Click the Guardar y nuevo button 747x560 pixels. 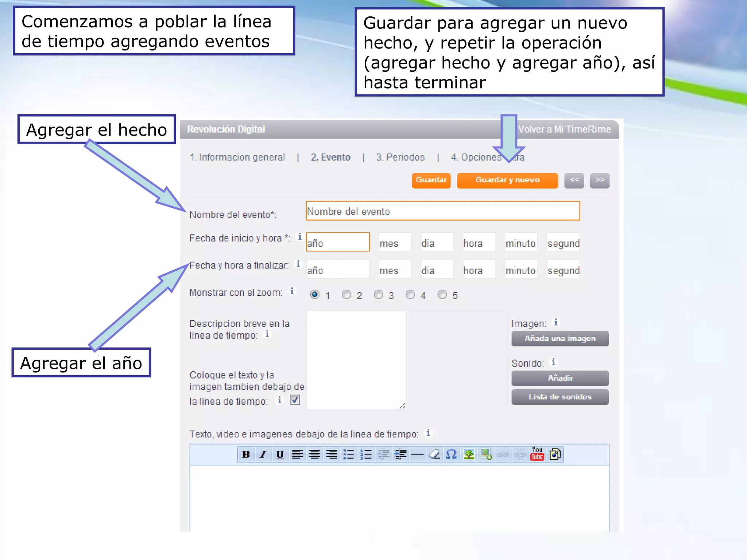507,180
